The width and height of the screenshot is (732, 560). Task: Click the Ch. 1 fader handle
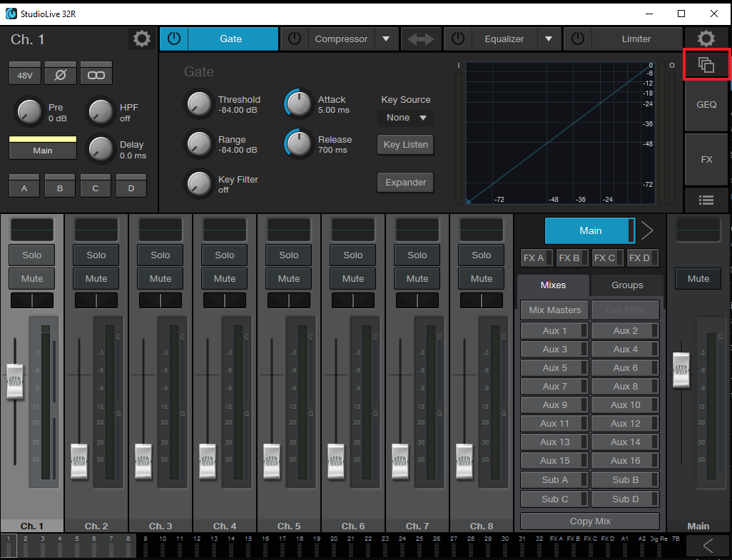[x=15, y=381]
